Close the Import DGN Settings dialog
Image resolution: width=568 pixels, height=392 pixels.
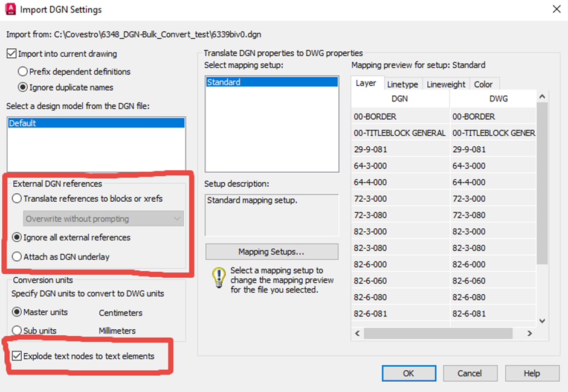557,9
